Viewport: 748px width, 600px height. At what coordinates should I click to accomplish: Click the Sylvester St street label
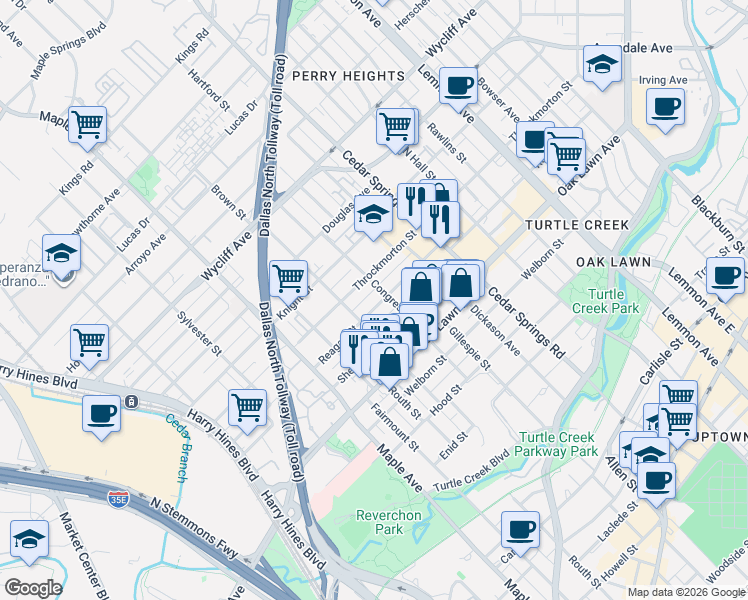(199, 334)
